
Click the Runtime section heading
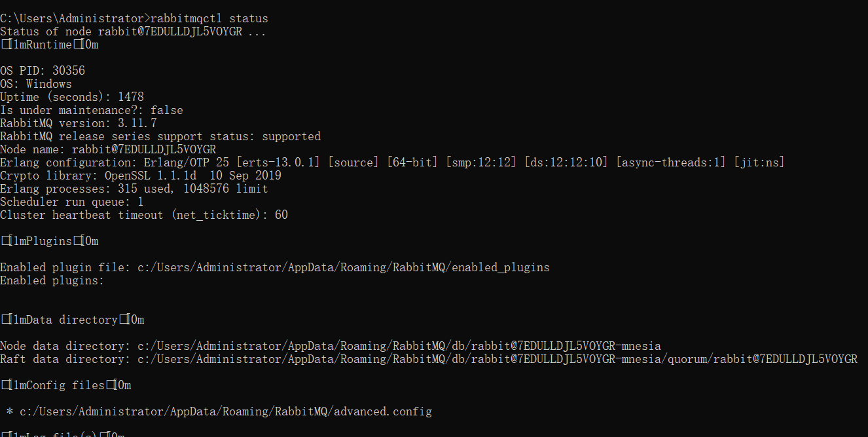pos(49,45)
